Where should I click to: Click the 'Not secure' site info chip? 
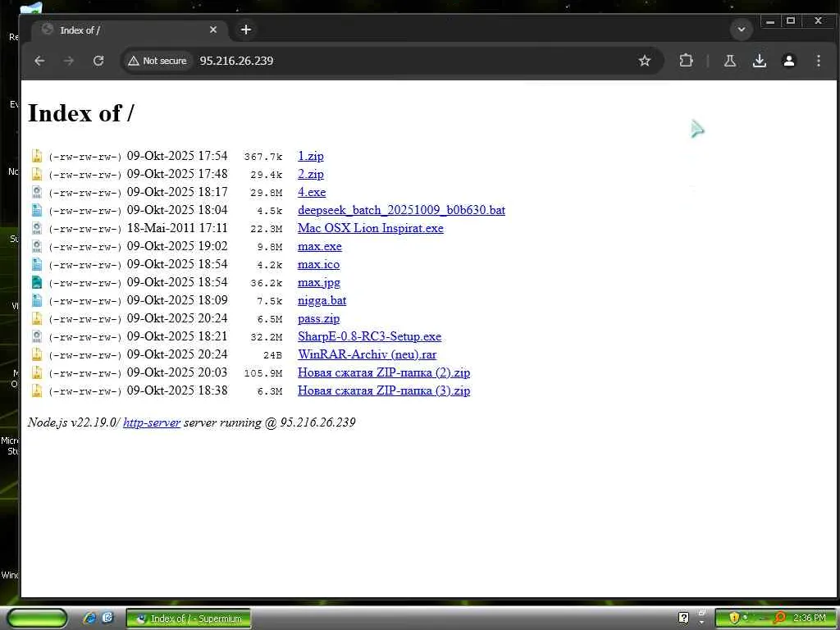158,61
